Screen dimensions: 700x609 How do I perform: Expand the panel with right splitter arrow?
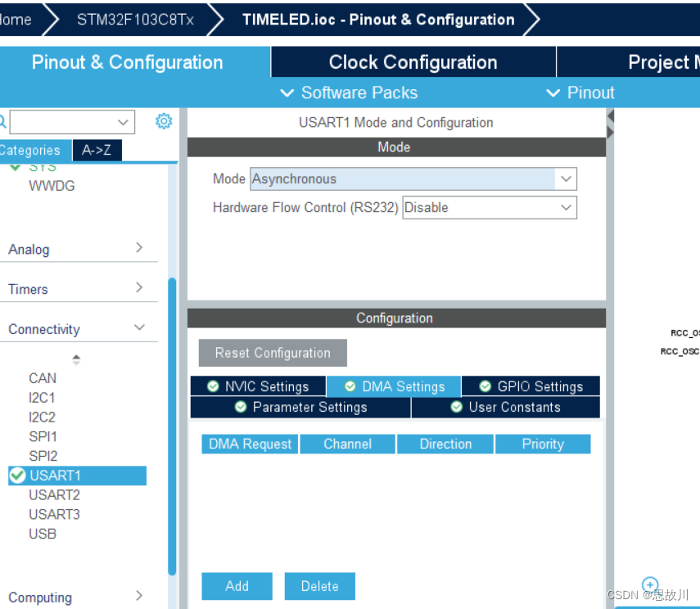point(610,132)
